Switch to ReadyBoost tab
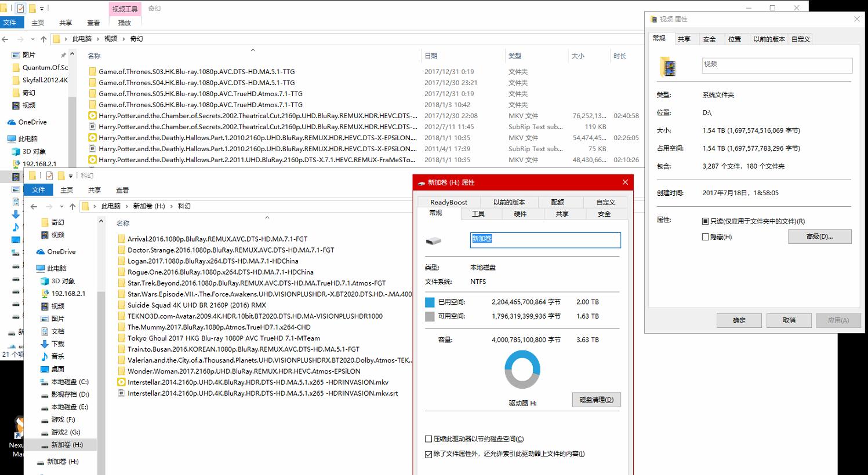This screenshot has height=475, width=868. click(x=449, y=202)
